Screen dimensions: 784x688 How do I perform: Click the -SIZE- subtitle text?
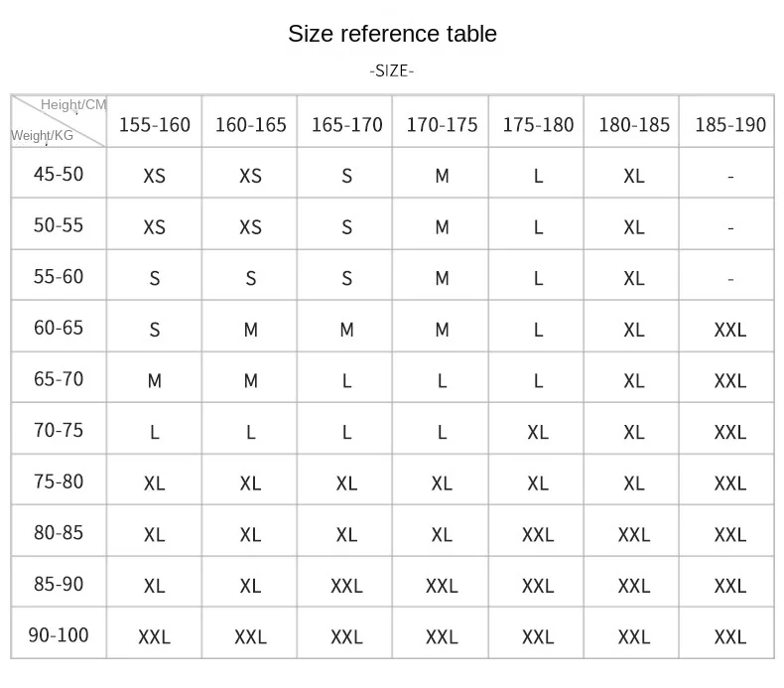click(x=392, y=70)
